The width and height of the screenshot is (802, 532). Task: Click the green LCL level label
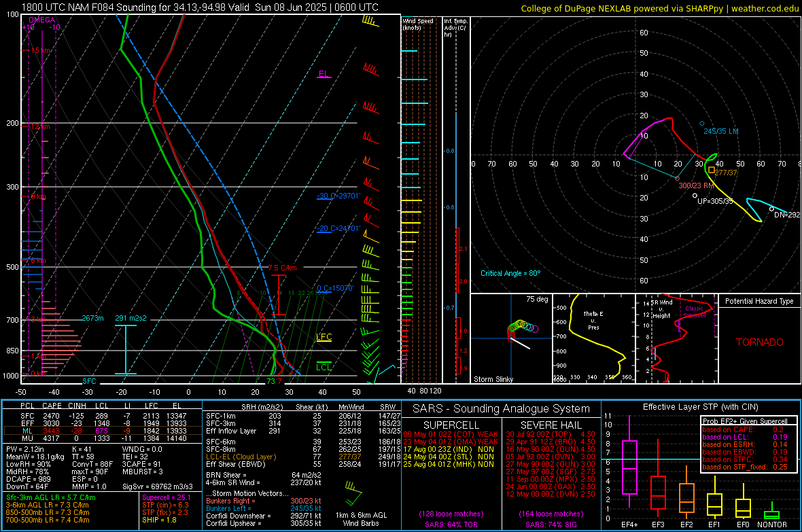[324, 367]
